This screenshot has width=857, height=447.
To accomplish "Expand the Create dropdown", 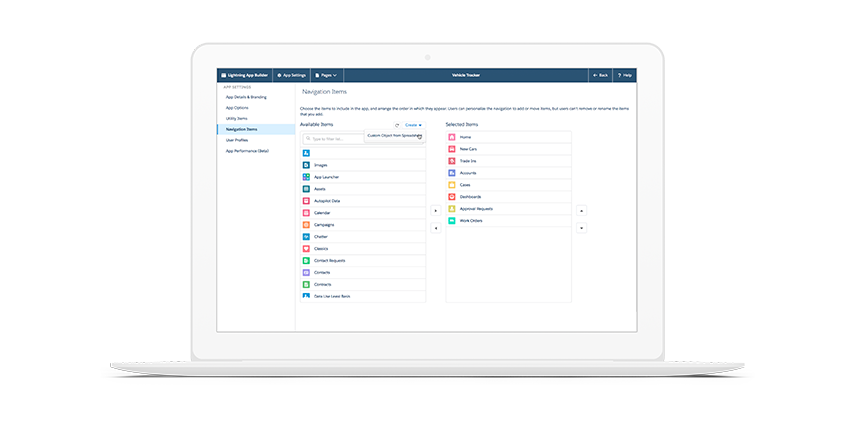I will pos(413,125).
